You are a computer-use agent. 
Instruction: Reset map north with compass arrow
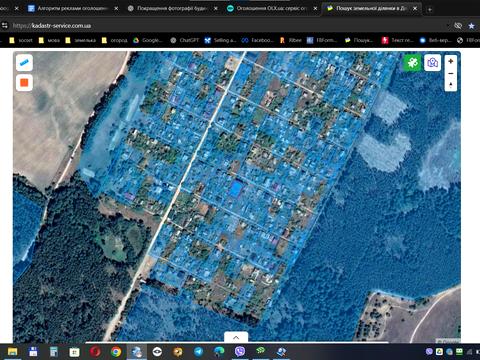(x=451, y=85)
